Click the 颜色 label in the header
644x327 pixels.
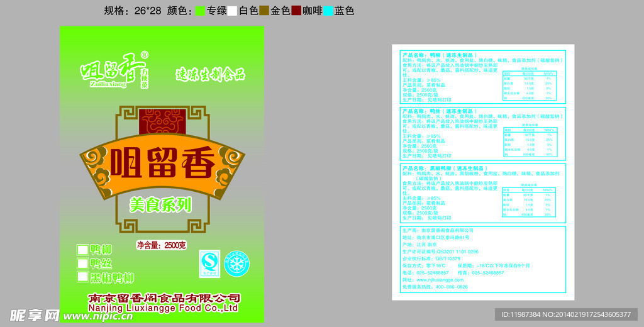pos(179,11)
